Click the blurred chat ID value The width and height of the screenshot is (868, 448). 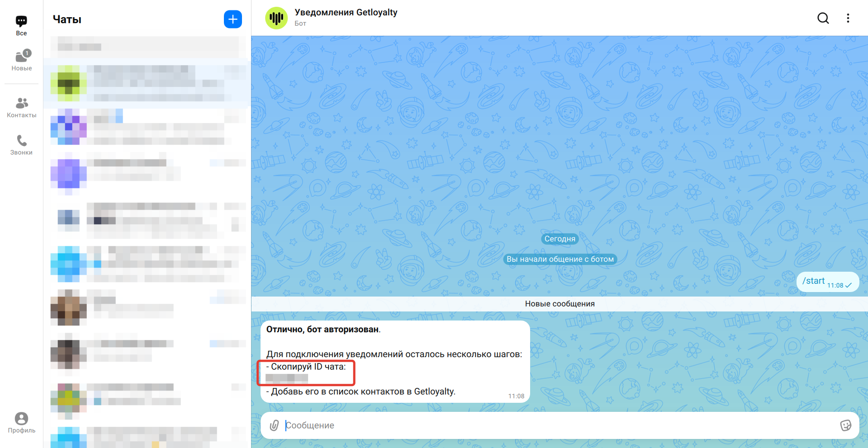[x=287, y=378]
